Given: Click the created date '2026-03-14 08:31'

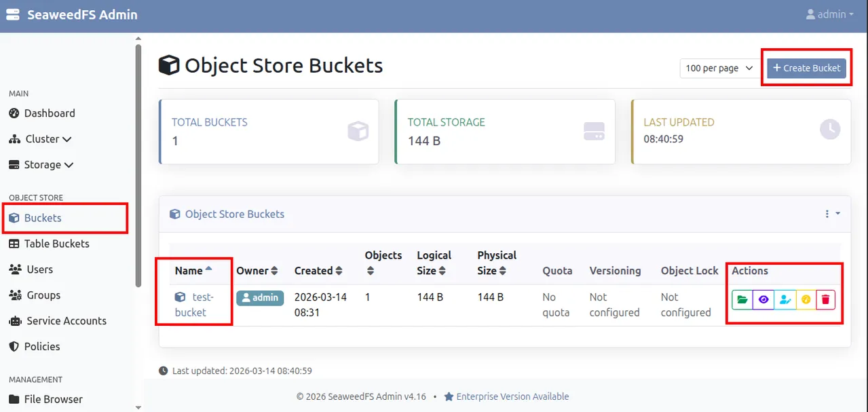Looking at the screenshot, I should (320, 305).
